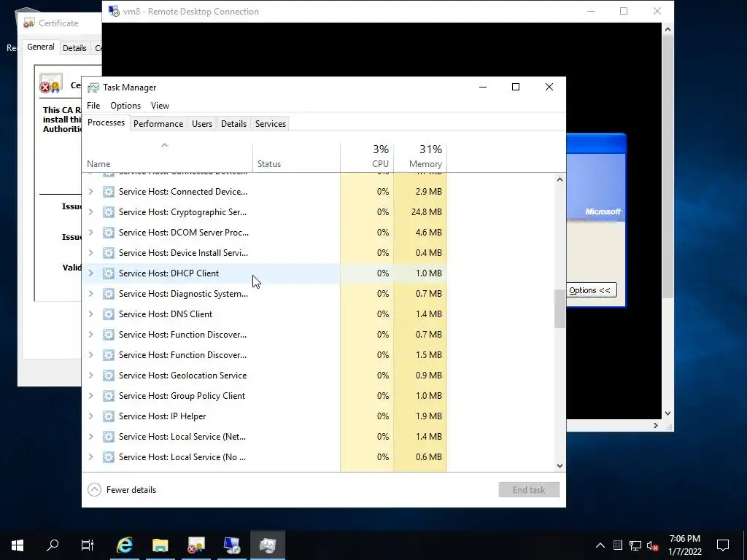Switch to Users tab
Viewport: 747px width, 560px height.
(202, 124)
